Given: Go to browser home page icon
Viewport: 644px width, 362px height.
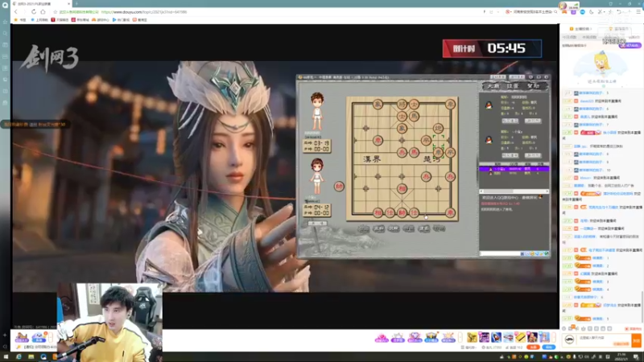Looking at the screenshot, I should (43, 12).
